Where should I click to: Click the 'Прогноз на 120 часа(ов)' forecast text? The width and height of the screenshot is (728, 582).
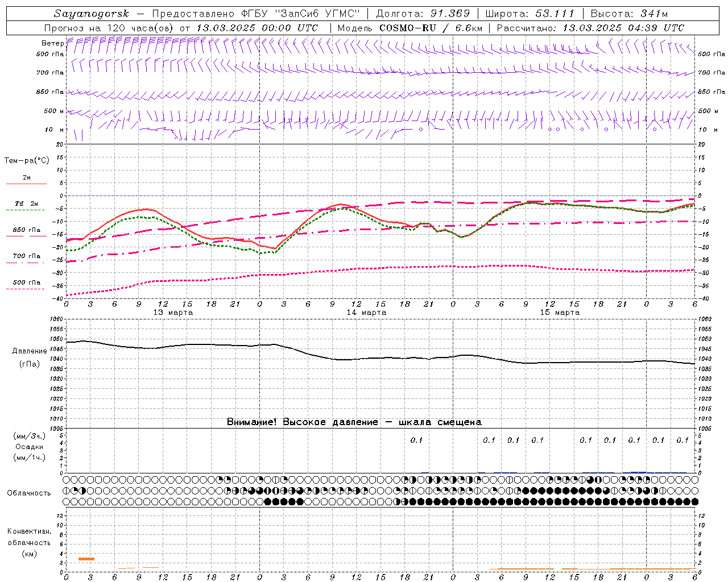[109, 28]
